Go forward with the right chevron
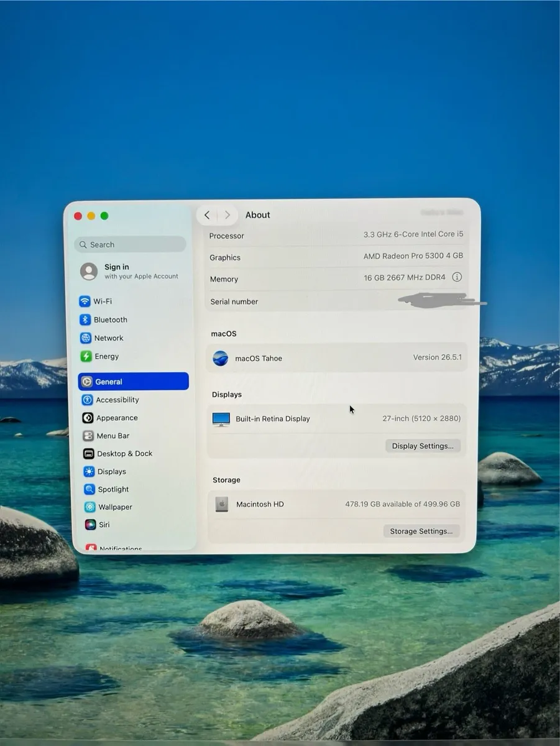This screenshot has height=746, width=560. [x=227, y=215]
